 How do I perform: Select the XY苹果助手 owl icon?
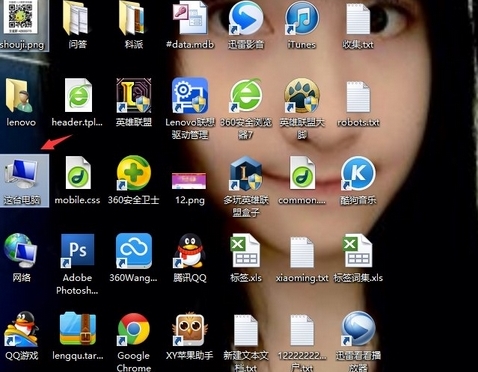coord(190,329)
